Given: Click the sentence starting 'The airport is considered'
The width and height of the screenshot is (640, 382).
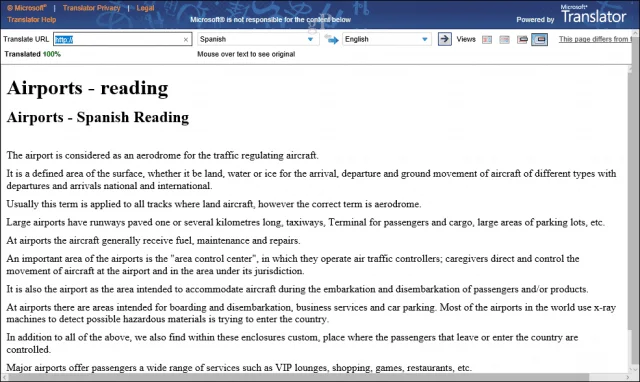Looking at the screenshot, I should pyautogui.click(x=162, y=155).
